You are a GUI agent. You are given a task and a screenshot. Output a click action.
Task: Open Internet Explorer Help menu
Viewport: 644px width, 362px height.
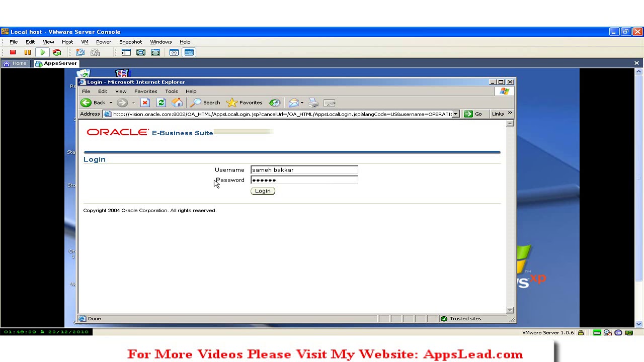coord(191,92)
